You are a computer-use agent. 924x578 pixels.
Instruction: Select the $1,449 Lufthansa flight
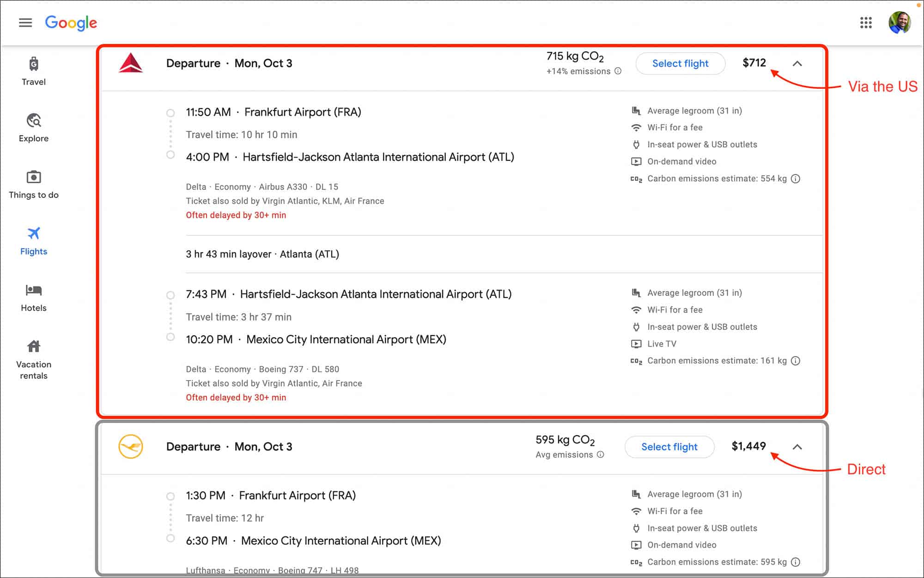(669, 447)
